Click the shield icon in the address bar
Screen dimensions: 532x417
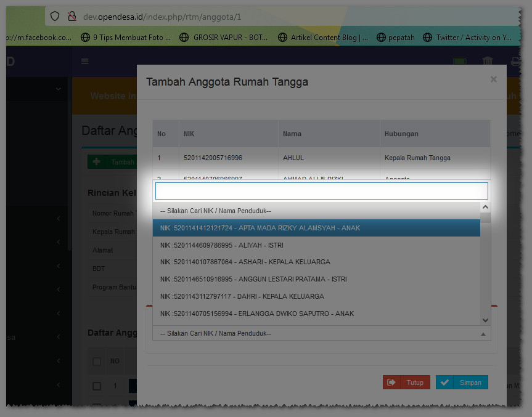click(55, 17)
